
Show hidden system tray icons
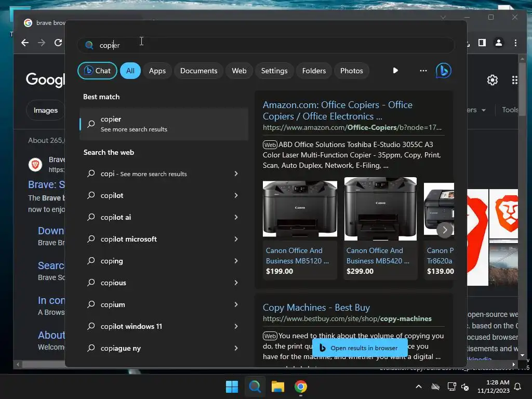coord(419,387)
